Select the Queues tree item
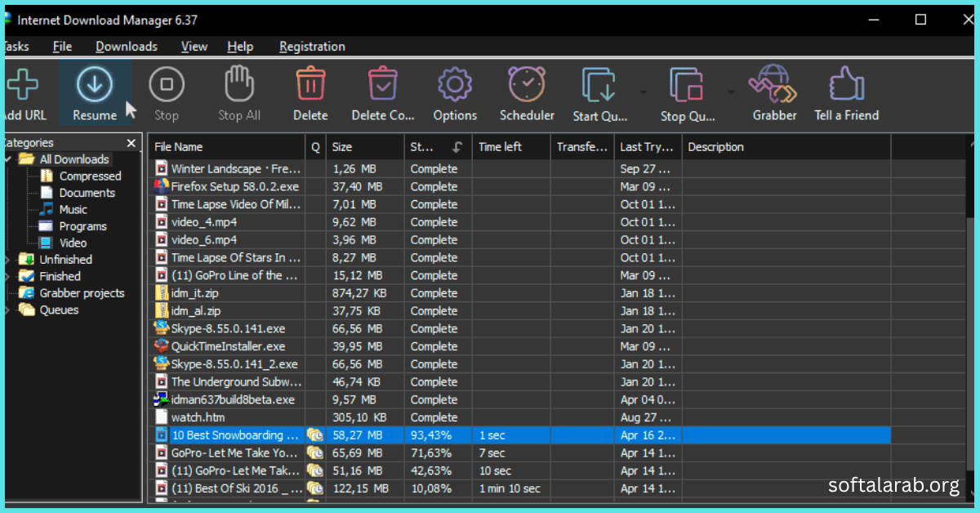980x513 pixels. pos(59,310)
